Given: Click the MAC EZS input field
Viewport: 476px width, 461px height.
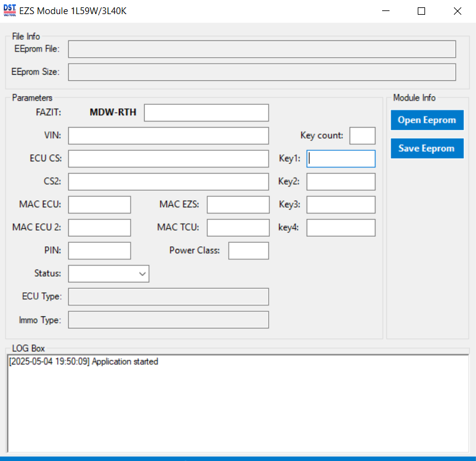Looking at the screenshot, I should [x=238, y=205].
